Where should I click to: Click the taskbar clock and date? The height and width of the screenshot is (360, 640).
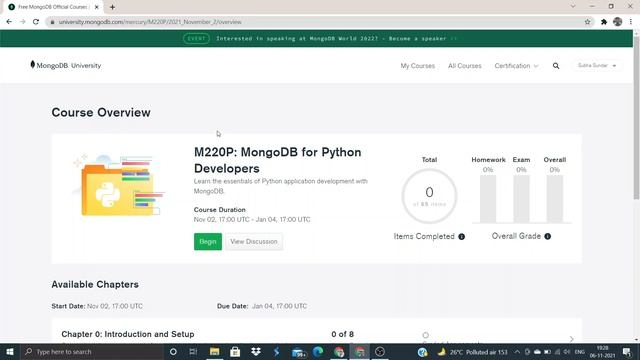pos(602,351)
